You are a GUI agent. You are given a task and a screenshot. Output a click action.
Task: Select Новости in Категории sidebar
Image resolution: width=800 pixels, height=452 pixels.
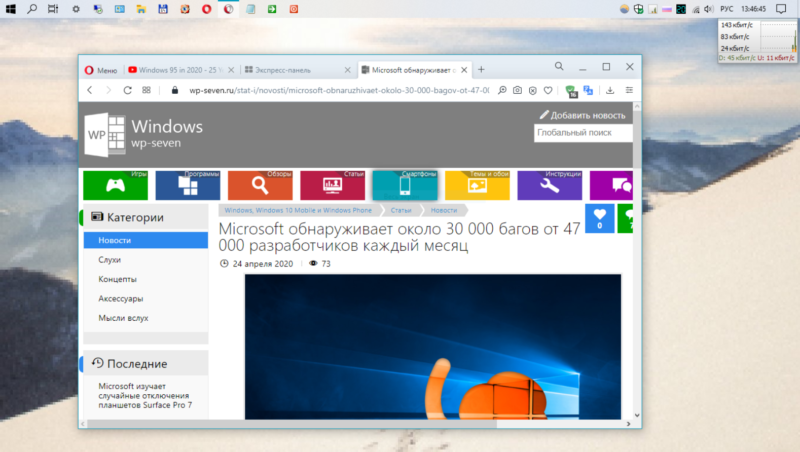146,240
